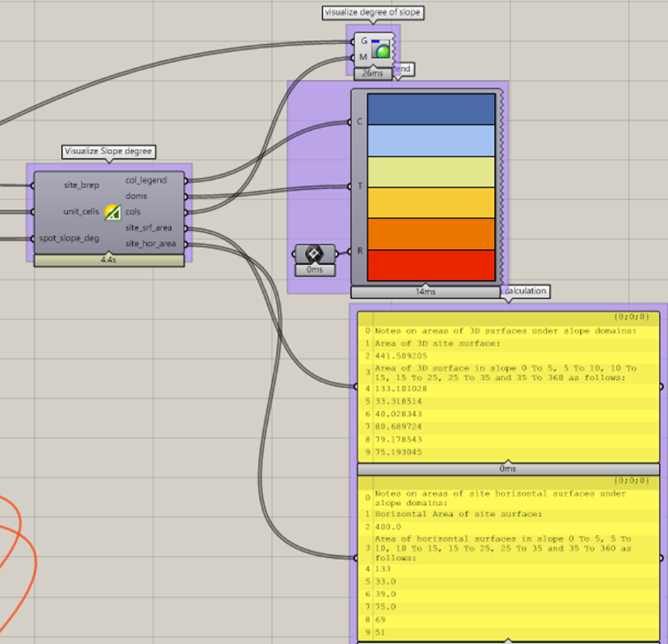Pick the dark blue legend swatch
The image size is (668, 644).
tap(431, 109)
